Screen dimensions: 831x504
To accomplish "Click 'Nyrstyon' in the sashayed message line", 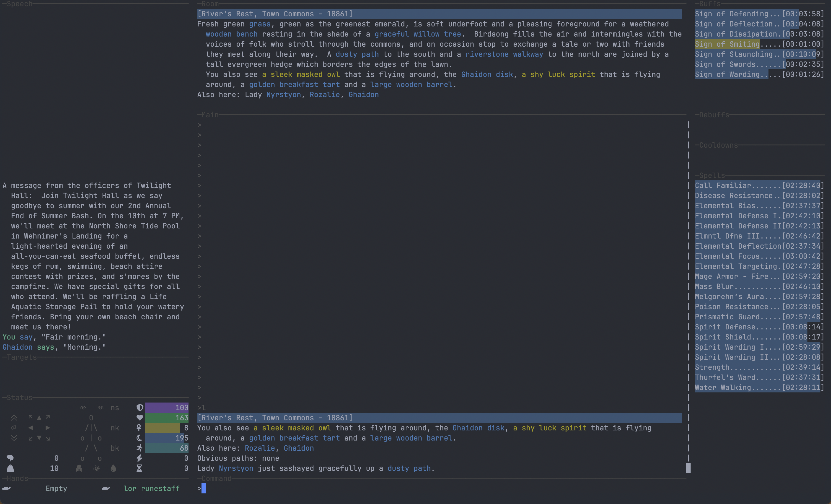I will [x=236, y=468].
